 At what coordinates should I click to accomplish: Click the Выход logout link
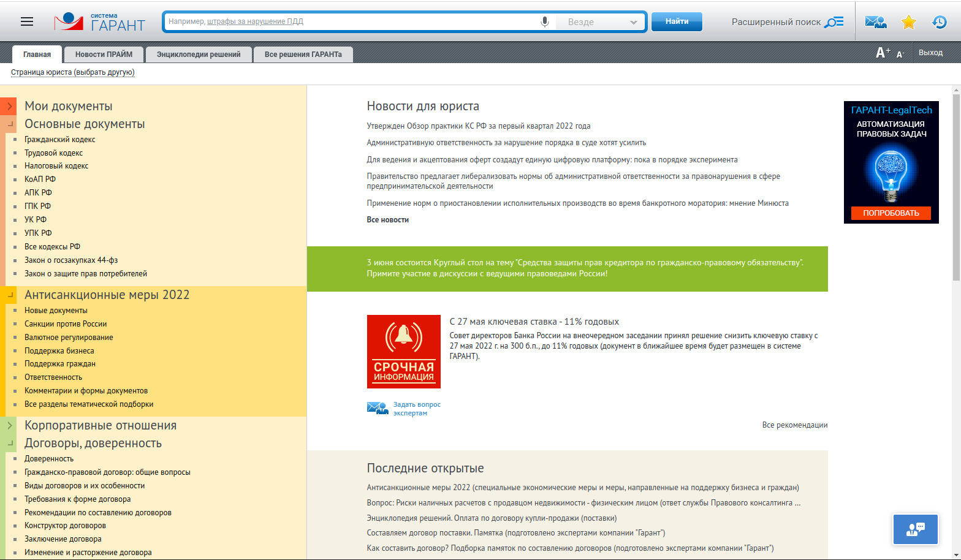[930, 53]
